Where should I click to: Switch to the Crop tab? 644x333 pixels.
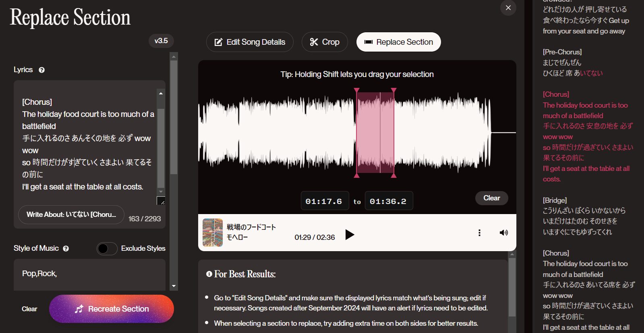(325, 42)
